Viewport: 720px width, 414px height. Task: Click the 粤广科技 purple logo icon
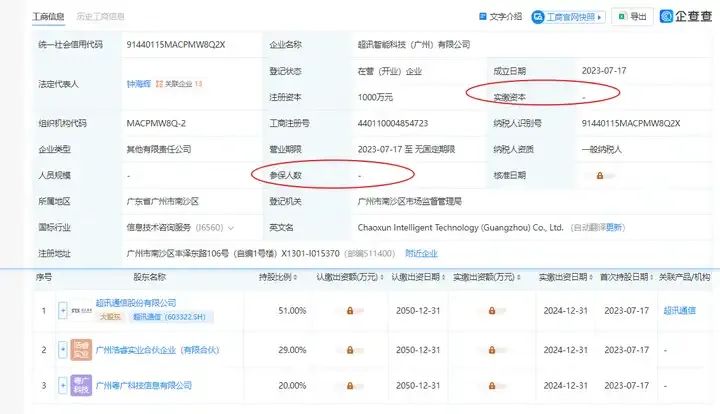(x=81, y=385)
